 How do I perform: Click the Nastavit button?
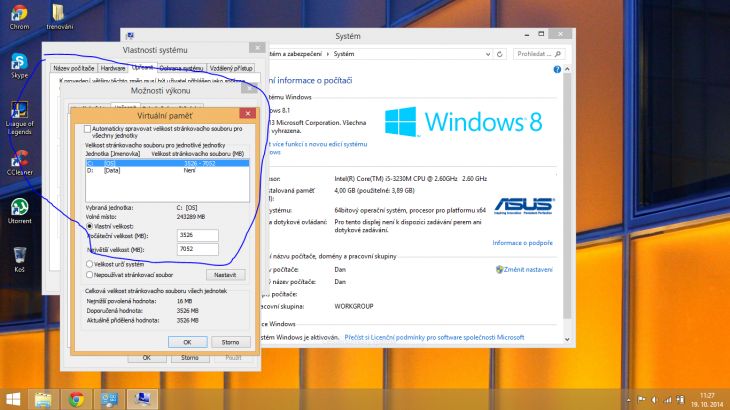pyautogui.click(x=225, y=275)
